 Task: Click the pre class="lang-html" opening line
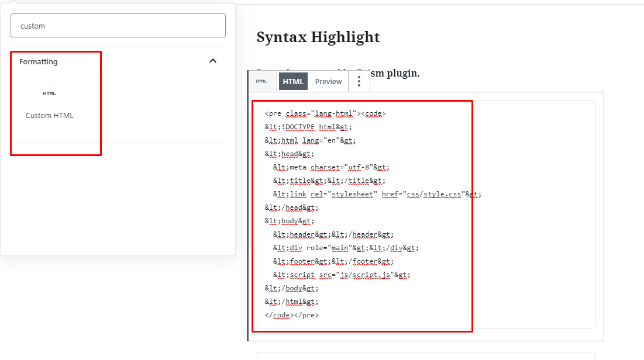[x=325, y=113]
